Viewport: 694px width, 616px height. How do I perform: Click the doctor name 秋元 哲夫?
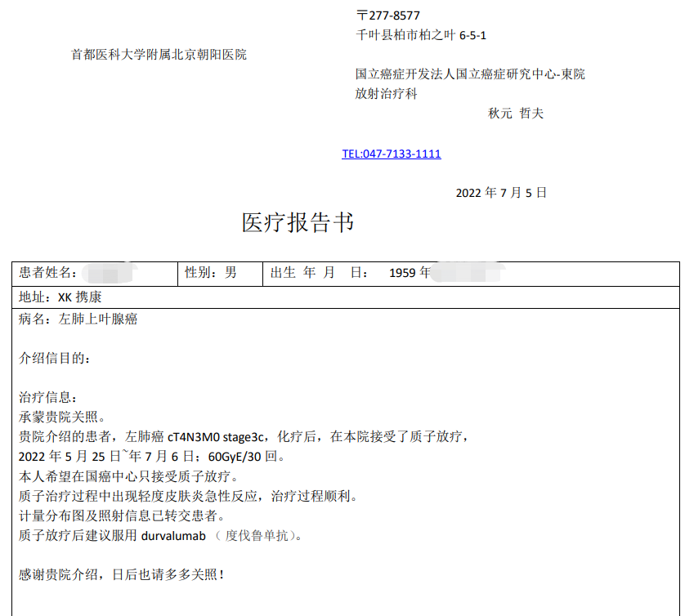point(515,114)
